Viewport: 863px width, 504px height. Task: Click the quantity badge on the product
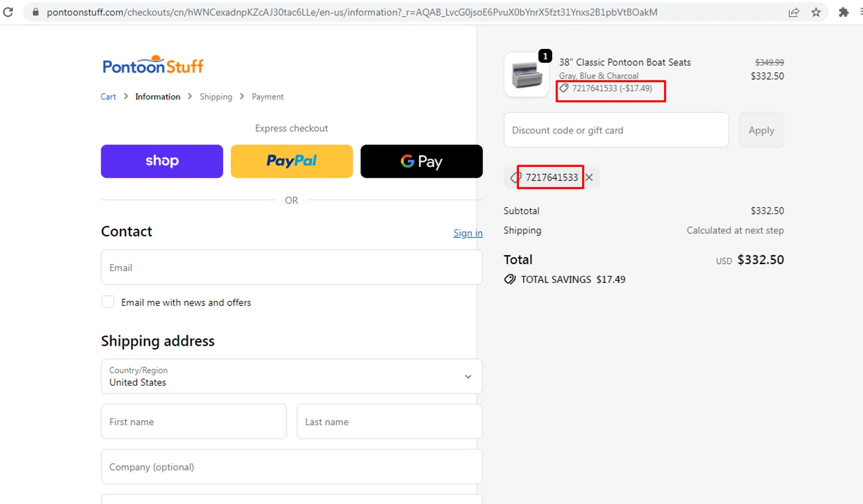click(x=545, y=56)
